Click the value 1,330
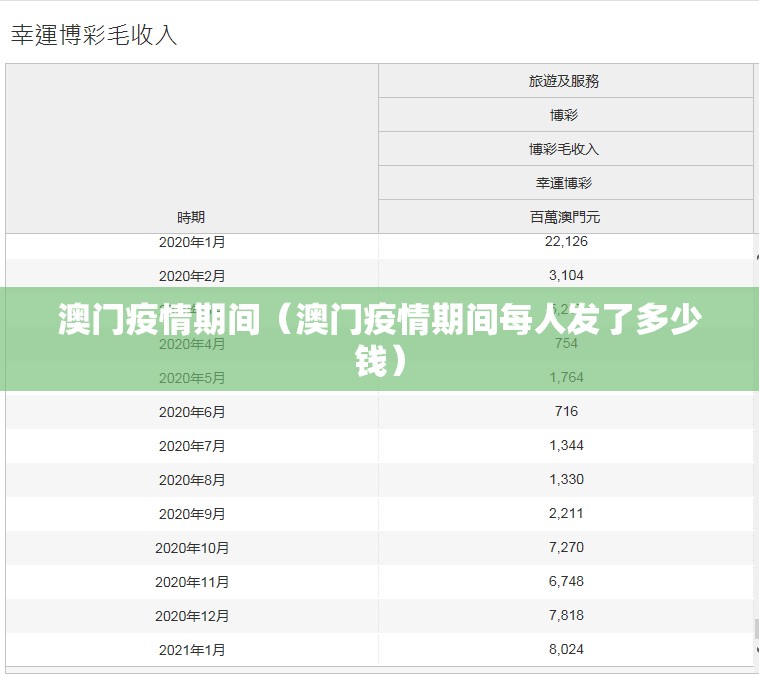759x679 pixels. click(x=566, y=479)
